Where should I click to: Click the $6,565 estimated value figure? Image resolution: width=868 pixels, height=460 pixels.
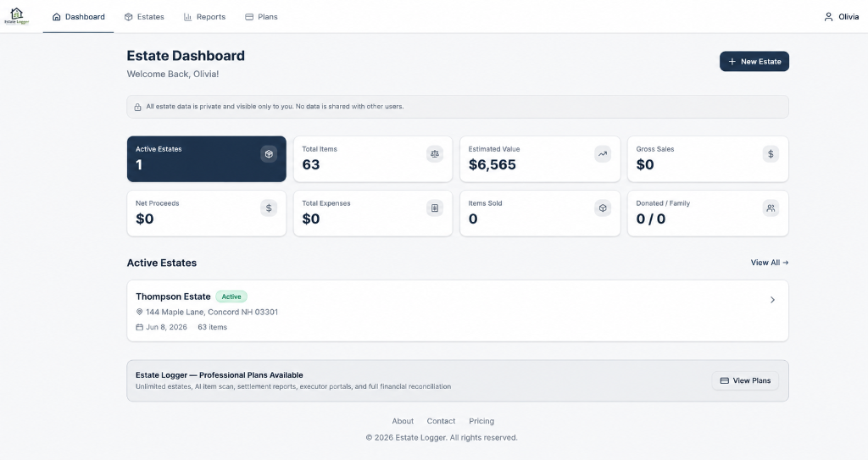click(492, 164)
